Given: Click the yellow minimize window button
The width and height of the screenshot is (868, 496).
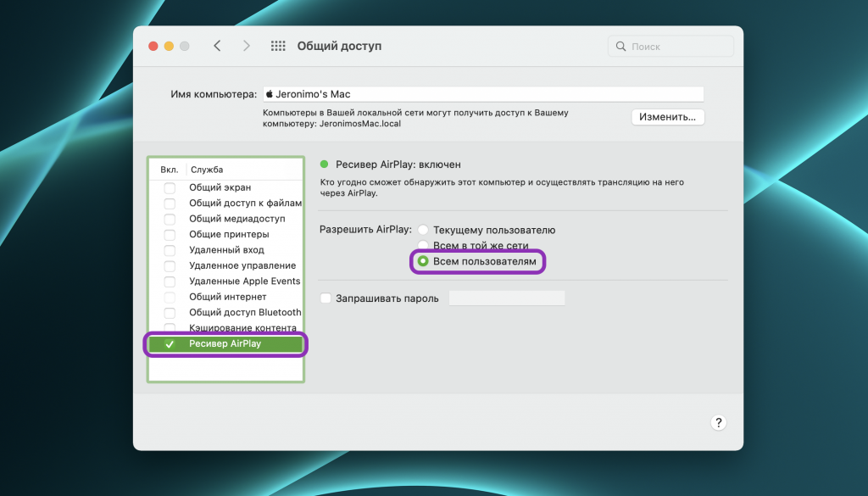Looking at the screenshot, I should (169, 46).
